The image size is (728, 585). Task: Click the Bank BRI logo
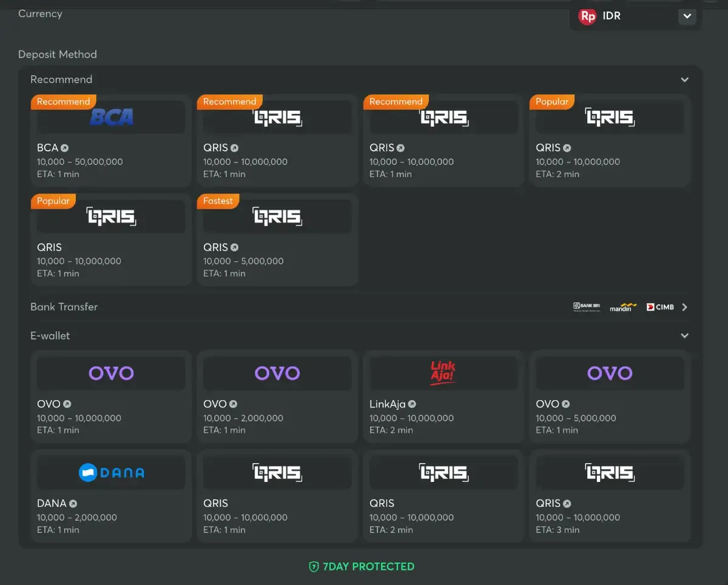587,307
